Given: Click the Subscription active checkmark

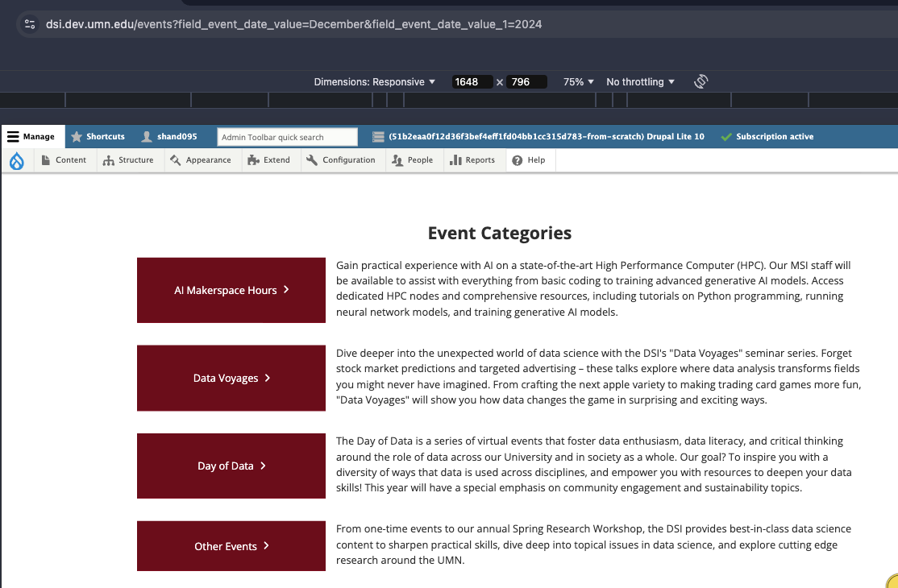Looking at the screenshot, I should (x=726, y=137).
